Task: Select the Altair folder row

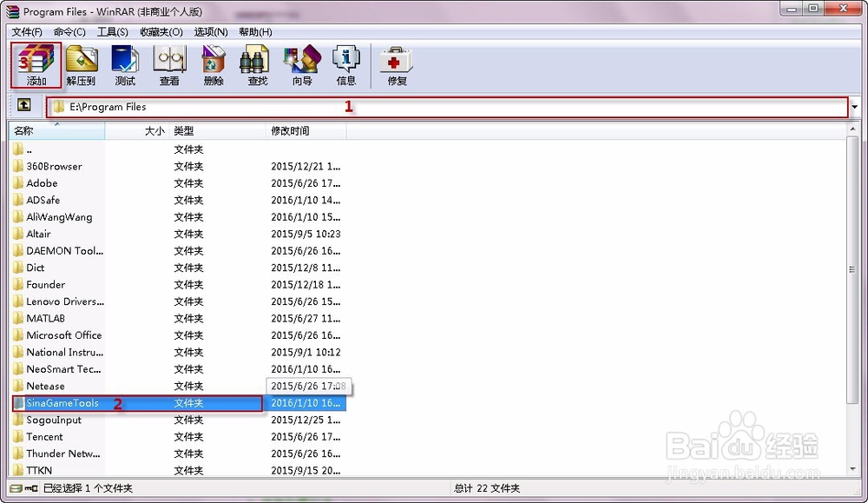Action: (177, 234)
